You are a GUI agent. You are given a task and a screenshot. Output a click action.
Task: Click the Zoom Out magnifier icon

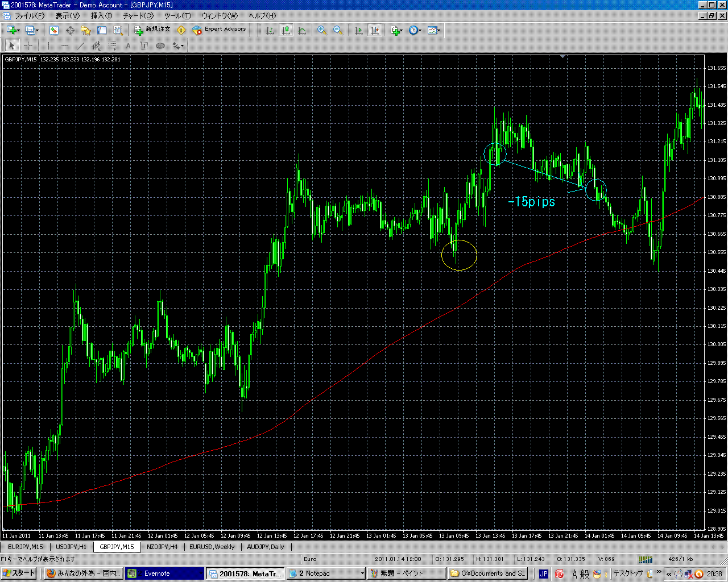click(338, 30)
